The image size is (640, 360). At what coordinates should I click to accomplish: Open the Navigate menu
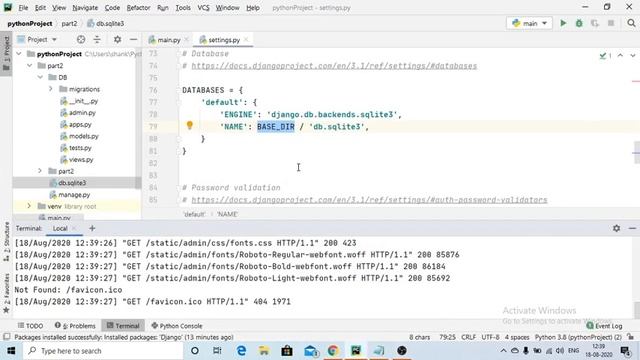85,7
